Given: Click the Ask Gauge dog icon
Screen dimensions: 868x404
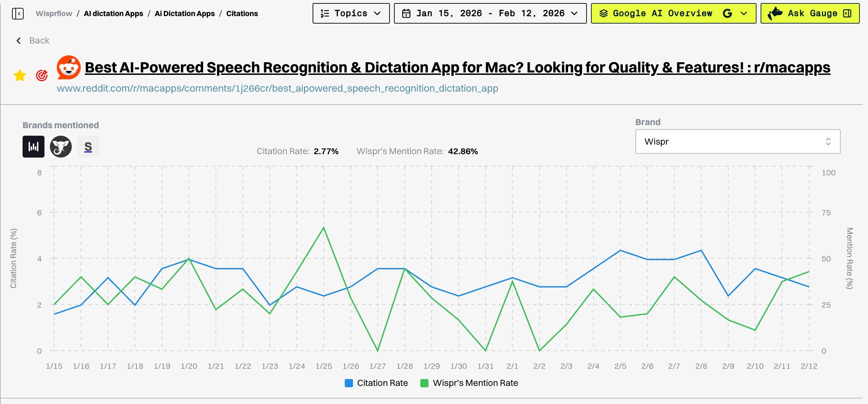Looking at the screenshot, I should 775,14.
